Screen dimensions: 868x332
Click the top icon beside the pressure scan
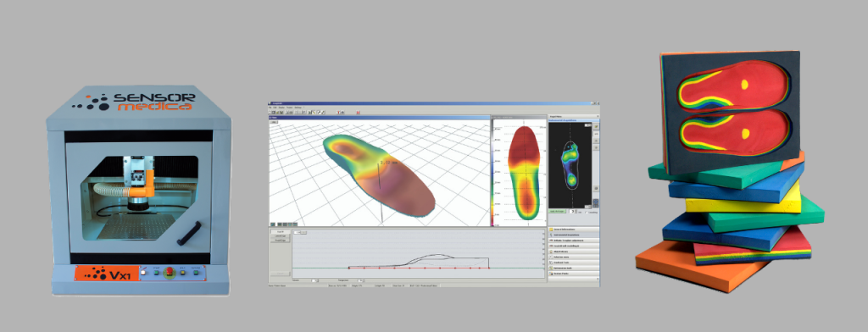click(x=596, y=127)
